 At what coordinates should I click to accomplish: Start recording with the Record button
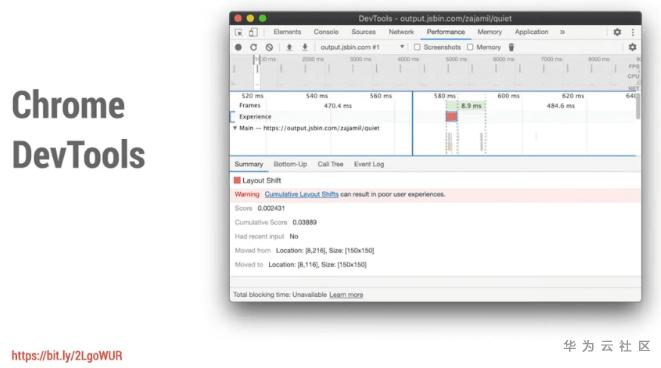pos(238,47)
